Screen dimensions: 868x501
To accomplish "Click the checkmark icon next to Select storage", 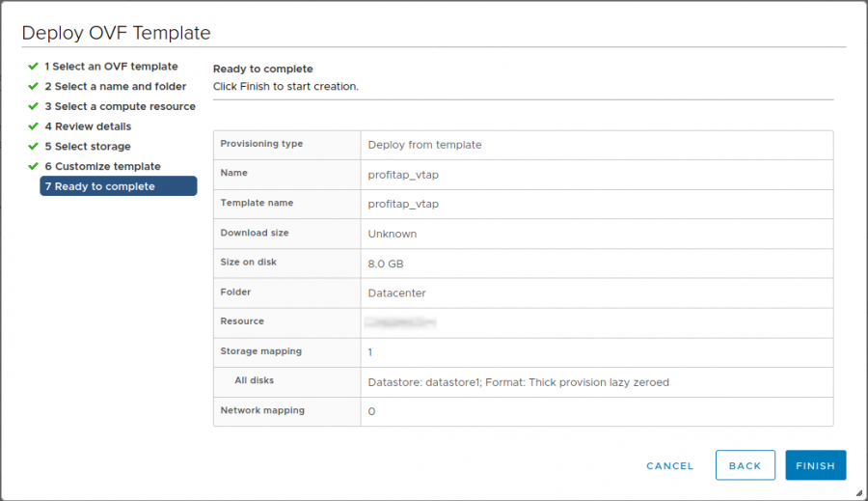I will coord(33,147).
